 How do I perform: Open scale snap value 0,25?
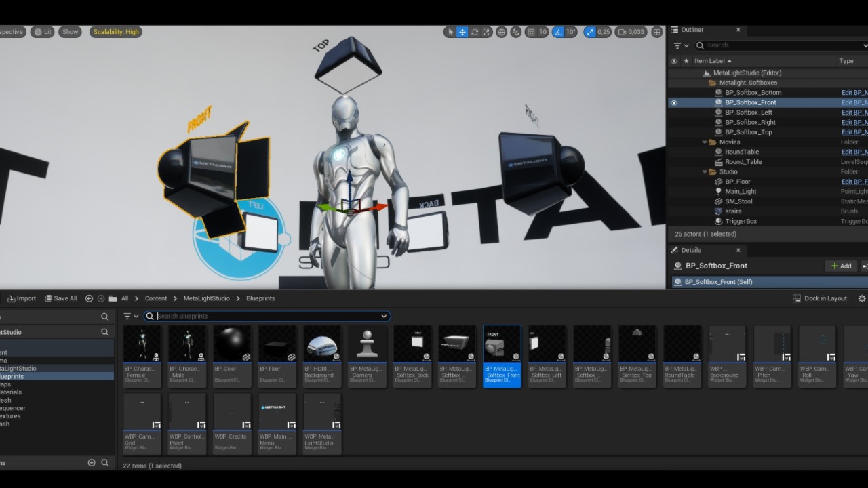click(604, 32)
